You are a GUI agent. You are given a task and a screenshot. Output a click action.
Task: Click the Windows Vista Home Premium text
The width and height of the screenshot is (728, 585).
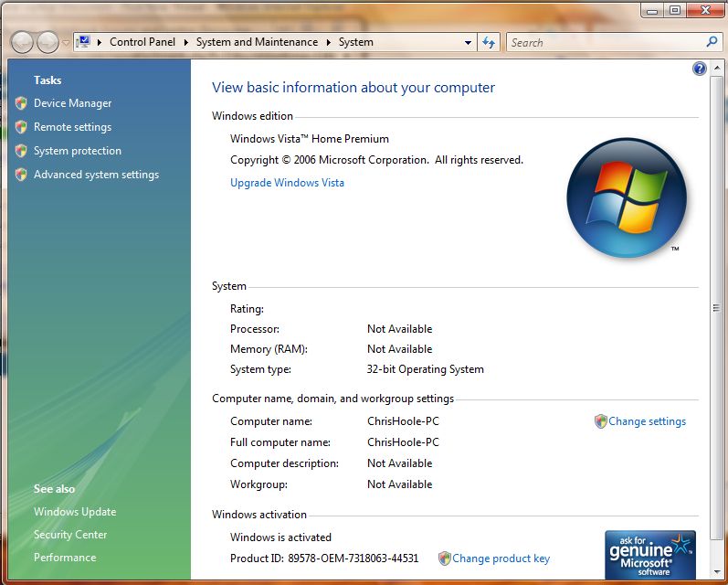[x=310, y=139]
